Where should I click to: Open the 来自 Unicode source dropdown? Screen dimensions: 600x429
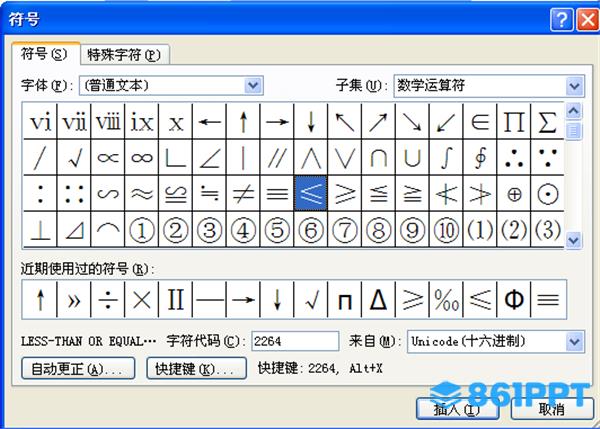[496, 341]
